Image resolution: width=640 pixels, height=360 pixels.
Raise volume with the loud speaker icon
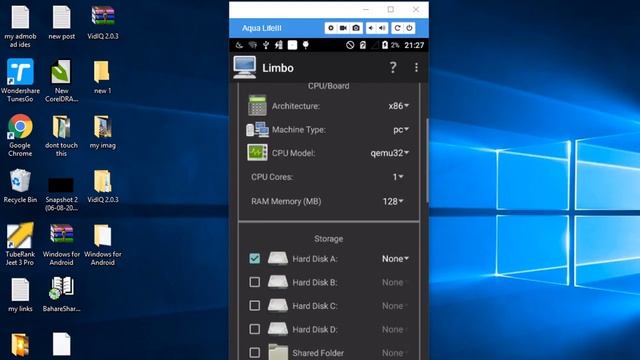pyautogui.click(x=382, y=28)
